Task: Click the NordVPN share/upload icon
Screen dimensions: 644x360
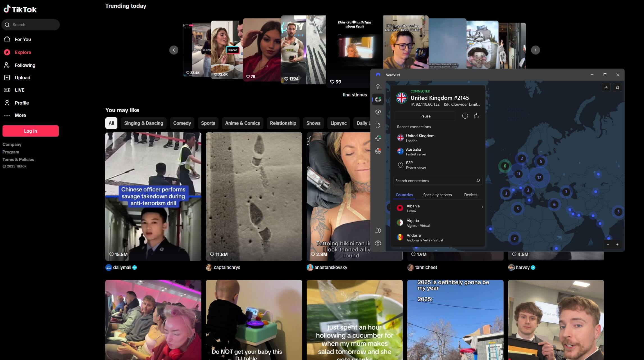Action: (x=606, y=88)
